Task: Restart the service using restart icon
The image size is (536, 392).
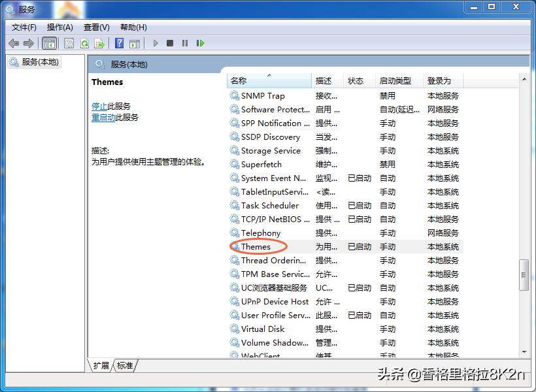Action: pos(201,43)
